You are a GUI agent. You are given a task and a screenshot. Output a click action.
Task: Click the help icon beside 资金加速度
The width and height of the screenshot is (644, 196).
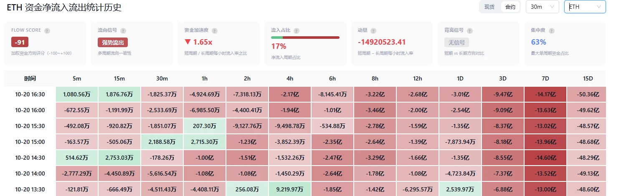(x=214, y=31)
